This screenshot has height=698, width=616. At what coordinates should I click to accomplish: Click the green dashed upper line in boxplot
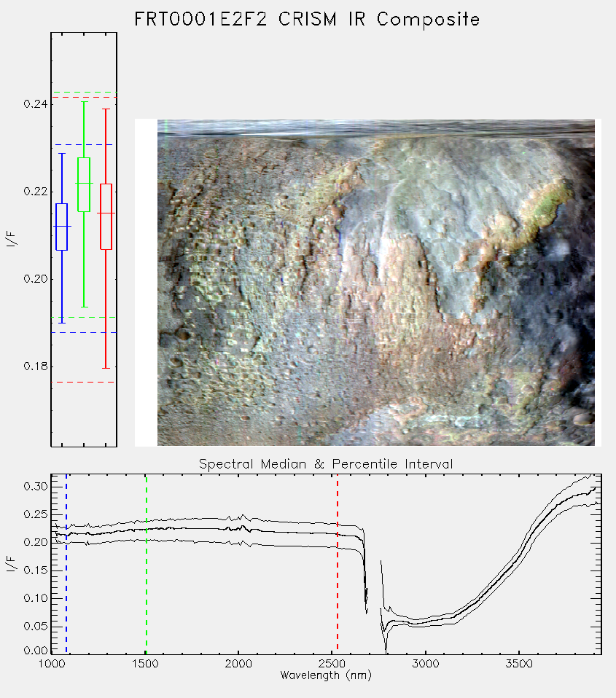coord(84,92)
